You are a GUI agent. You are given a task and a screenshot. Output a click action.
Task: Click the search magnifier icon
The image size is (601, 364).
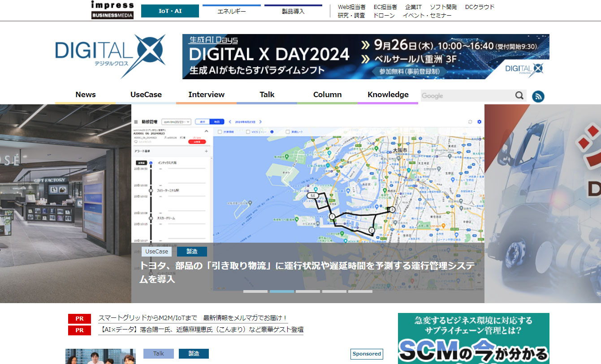point(519,95)
